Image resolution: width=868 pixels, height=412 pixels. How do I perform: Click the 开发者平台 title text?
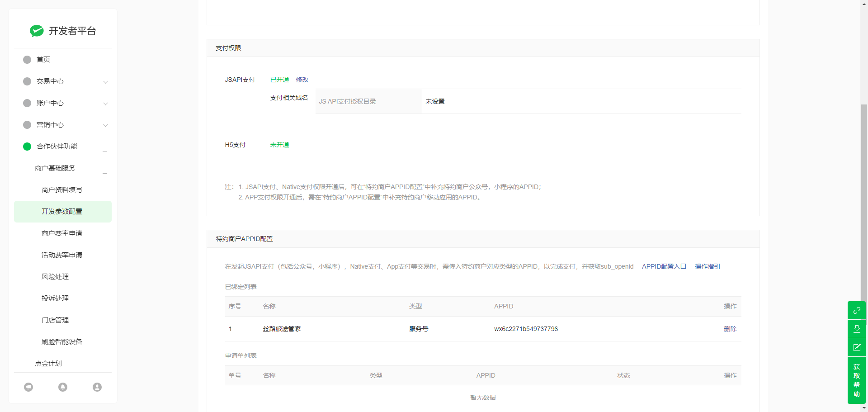point(72,31)
